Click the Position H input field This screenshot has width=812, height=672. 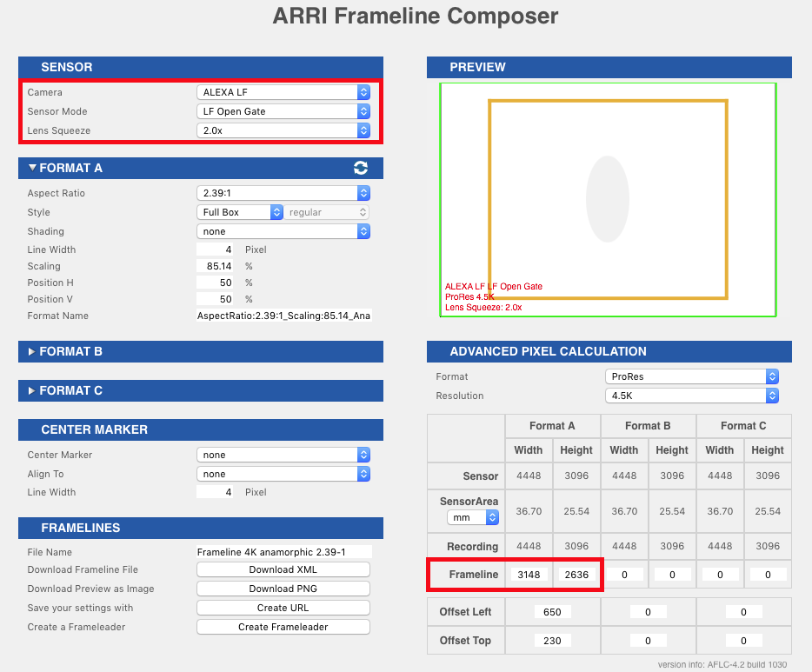[215, 283]
